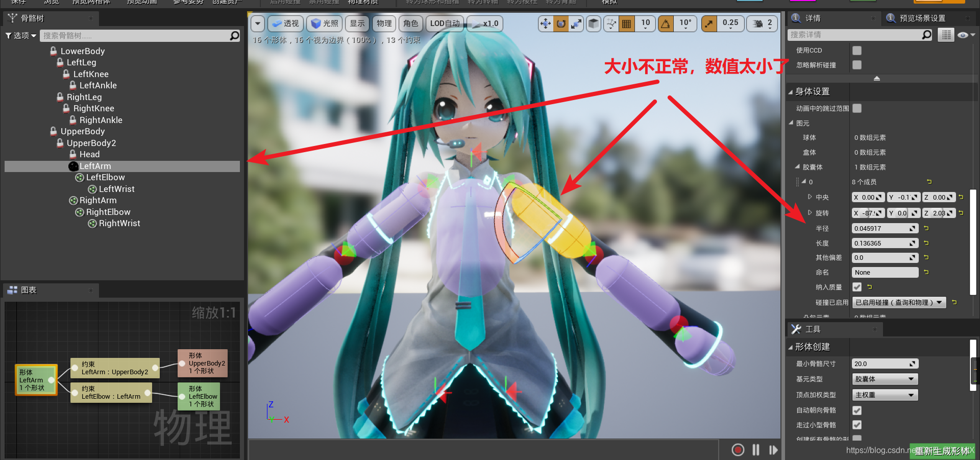
Task: Click playback speed x1.0 button
Action: click(485, 23)
